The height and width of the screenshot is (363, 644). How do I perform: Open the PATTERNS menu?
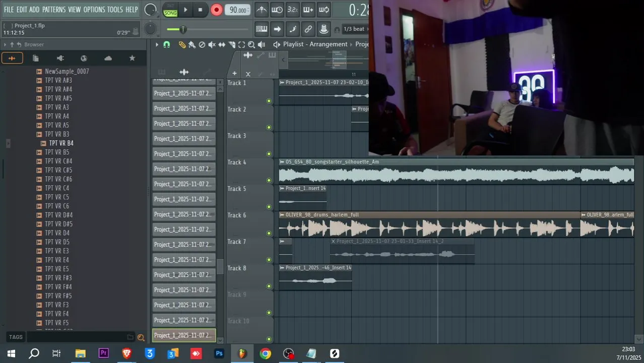point(54,10)
